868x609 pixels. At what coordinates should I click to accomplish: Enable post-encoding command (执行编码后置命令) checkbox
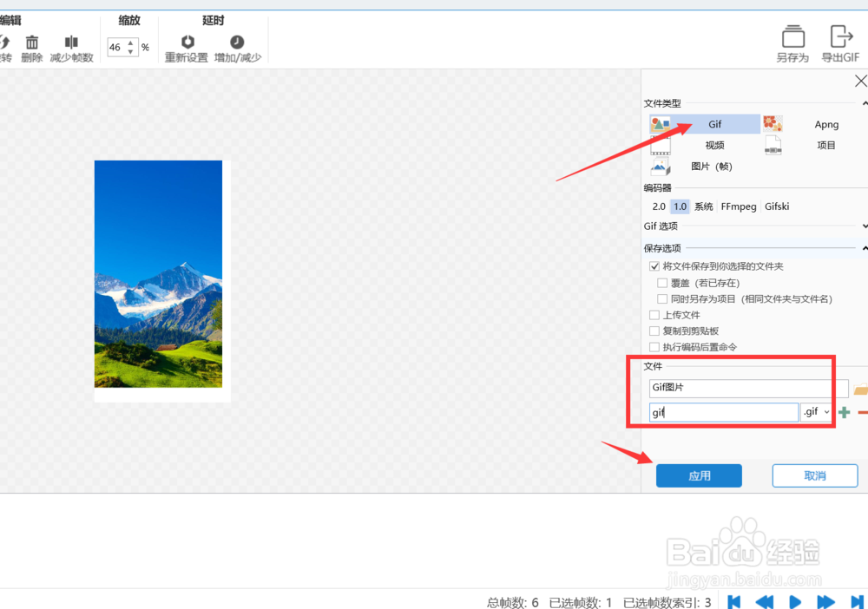654,347
